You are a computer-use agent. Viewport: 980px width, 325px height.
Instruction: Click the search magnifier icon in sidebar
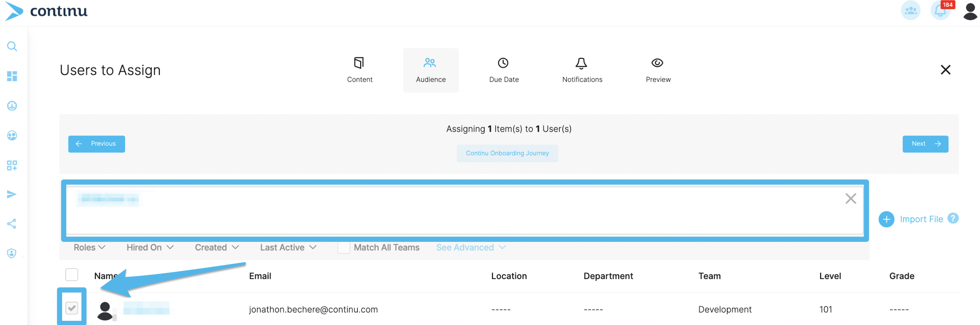coord(12,46)
